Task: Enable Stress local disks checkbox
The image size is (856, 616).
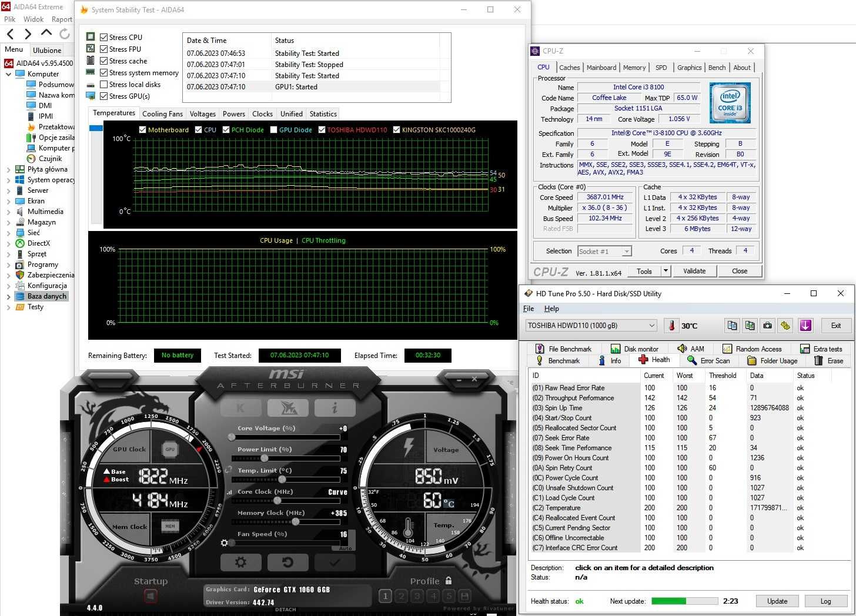Action: [103, 84]
